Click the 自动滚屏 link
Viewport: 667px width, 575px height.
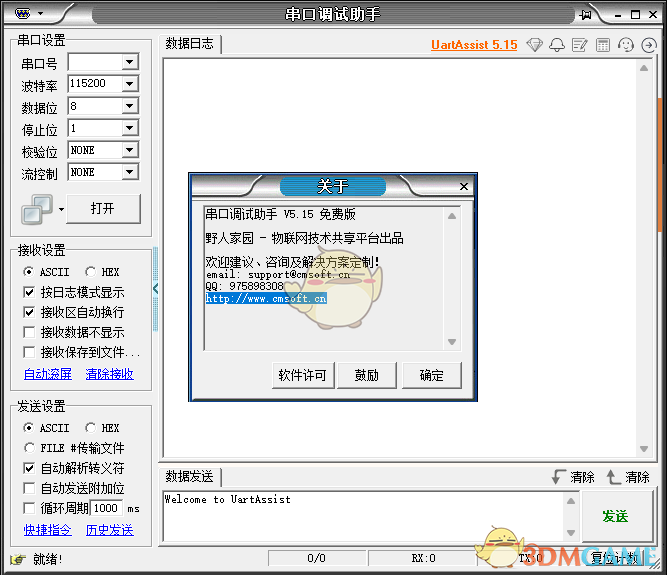coord(48,374)
